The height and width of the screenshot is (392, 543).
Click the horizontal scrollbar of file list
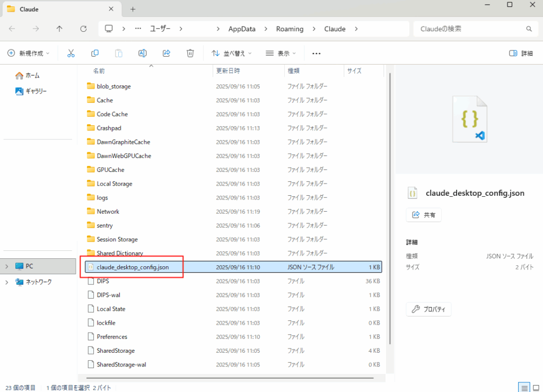click(230, 378)
